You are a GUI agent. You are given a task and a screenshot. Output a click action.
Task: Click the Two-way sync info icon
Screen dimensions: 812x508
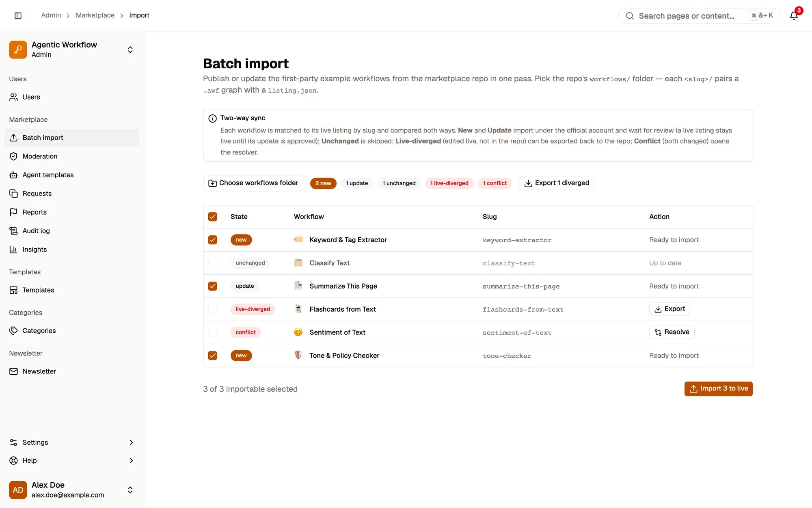pos(212,118)
